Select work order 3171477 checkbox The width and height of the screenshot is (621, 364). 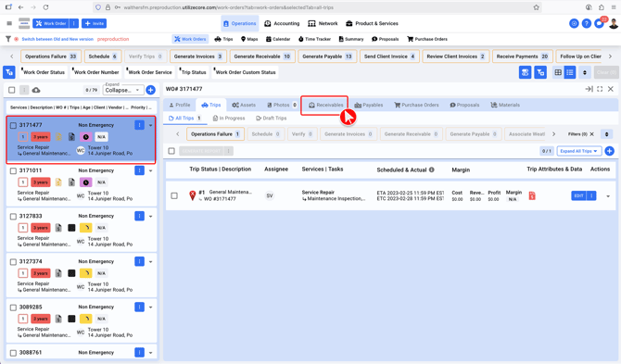coord(13,125)
